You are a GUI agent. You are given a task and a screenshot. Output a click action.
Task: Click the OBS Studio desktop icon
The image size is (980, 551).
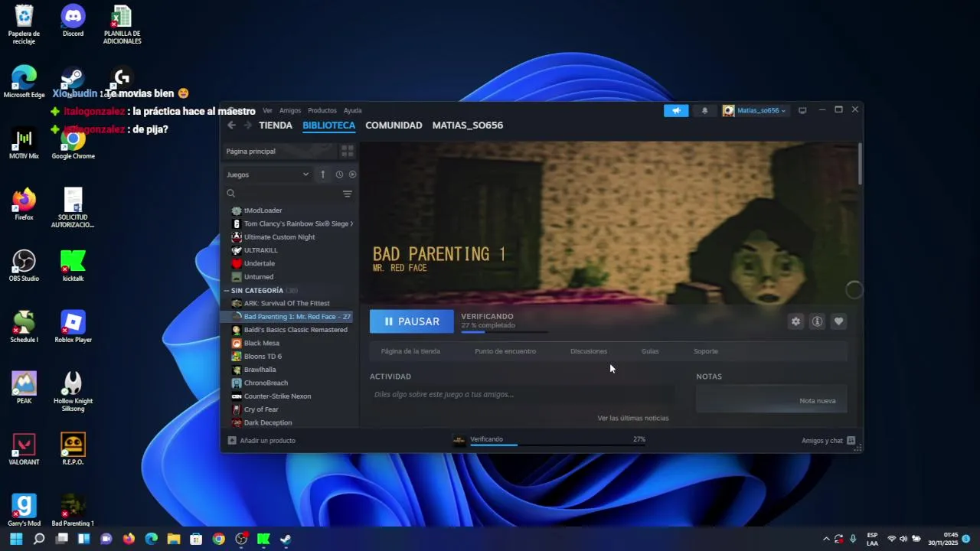(24, 266)
